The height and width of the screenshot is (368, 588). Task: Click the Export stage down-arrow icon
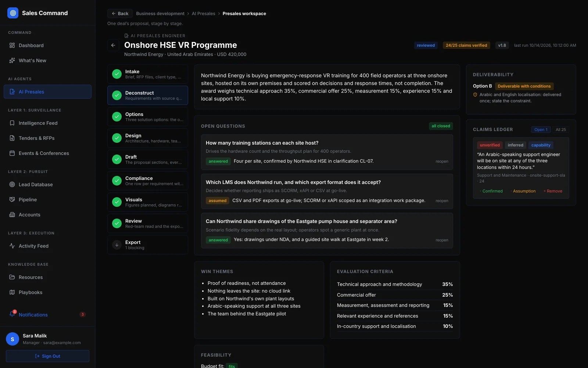click(x=117, y=245)
